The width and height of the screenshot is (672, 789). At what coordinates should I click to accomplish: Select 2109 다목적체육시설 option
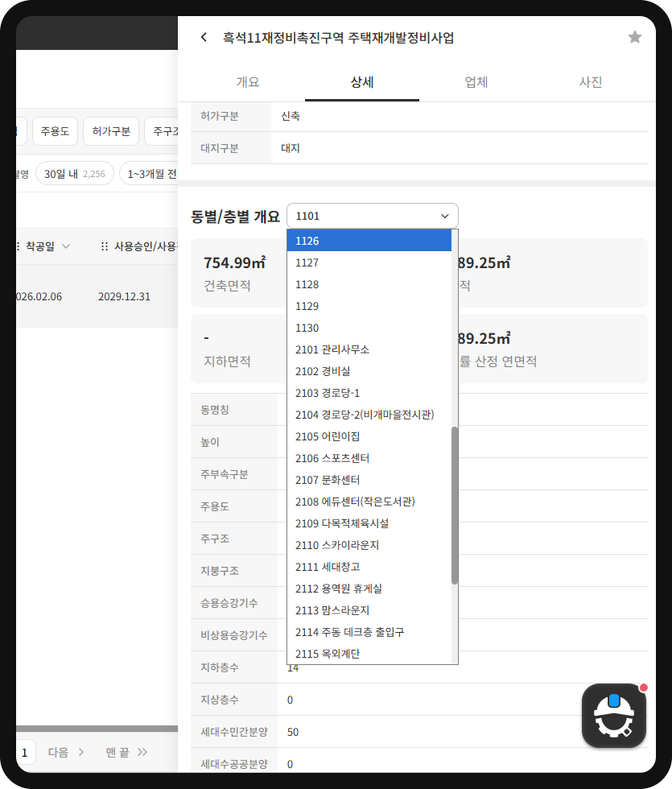click(x=369, y=523)
